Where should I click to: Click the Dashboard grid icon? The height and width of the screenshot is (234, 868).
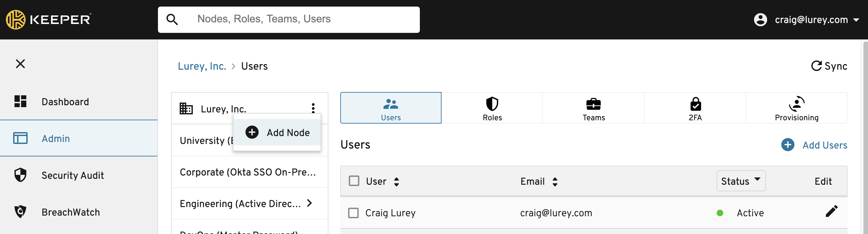coord(20,101)
